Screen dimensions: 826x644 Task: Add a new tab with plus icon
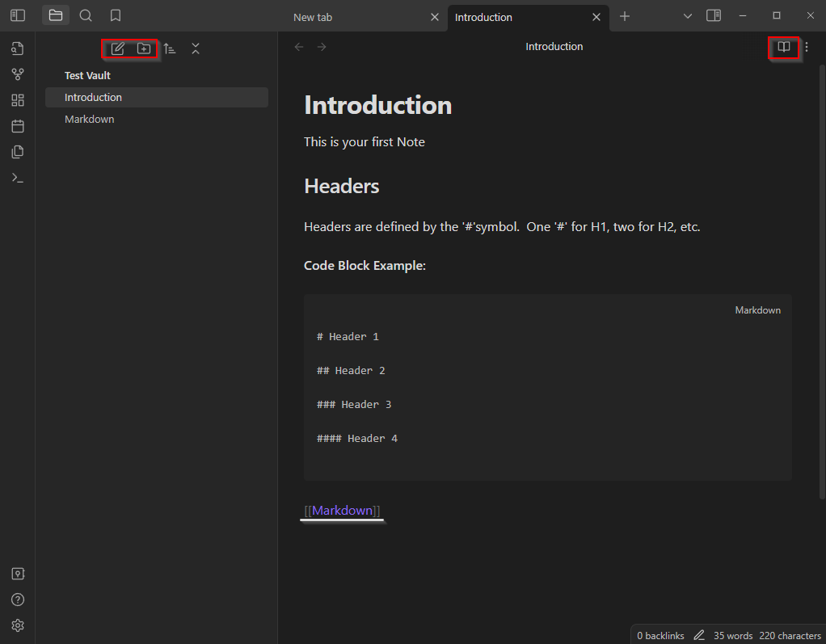click(x=625, y=16)
